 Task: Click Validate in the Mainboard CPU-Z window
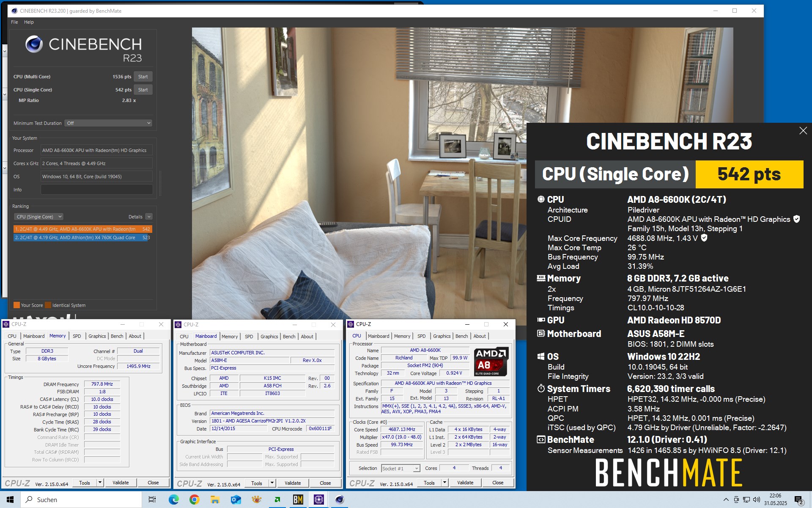point(293,483)
